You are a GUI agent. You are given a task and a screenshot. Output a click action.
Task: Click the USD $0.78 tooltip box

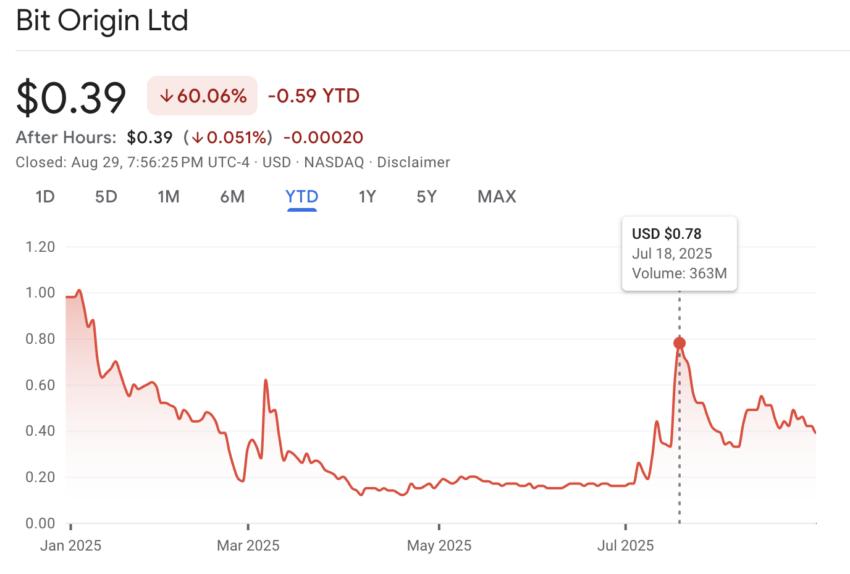pos(679,254)
